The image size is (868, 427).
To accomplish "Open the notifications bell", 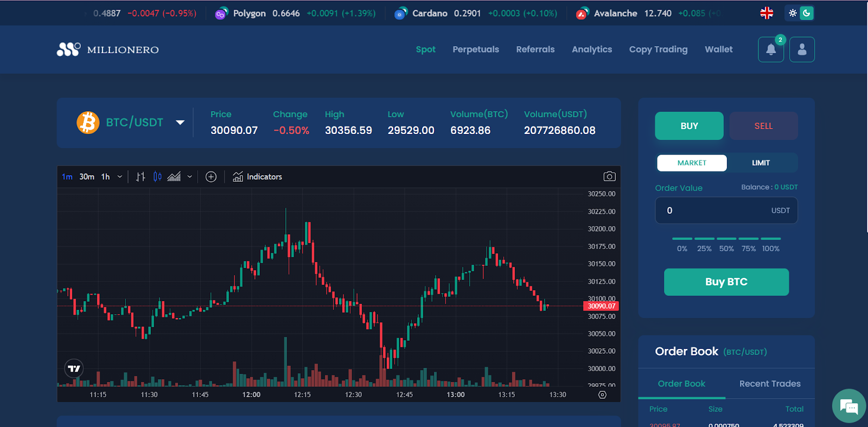I will 770,49.
